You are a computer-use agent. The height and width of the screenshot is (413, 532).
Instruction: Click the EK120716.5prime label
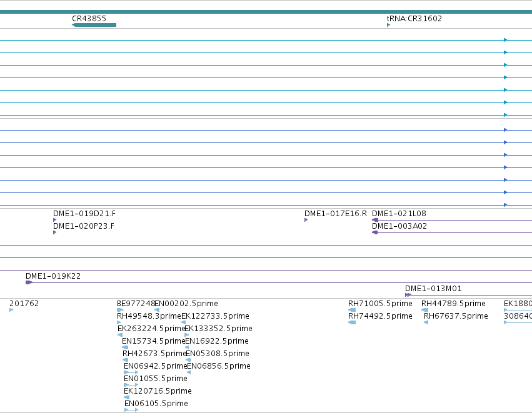click(158, 391)
